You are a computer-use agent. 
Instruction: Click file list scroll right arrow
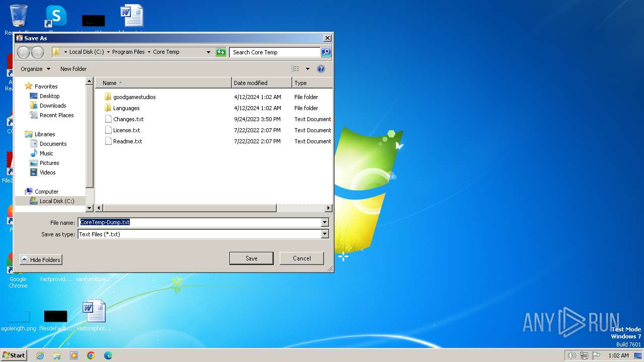(329, 208)
